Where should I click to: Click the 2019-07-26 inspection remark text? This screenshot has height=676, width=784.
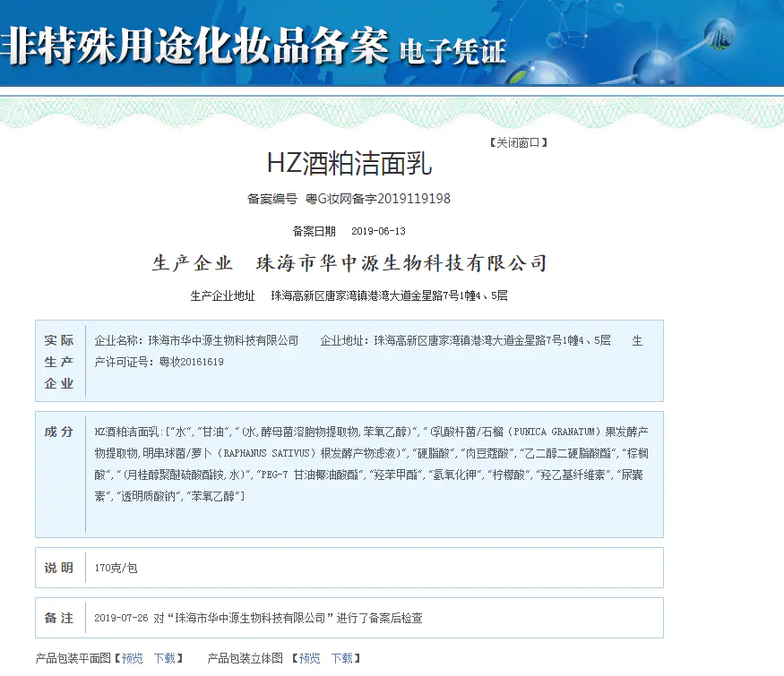[x=259, y=618]
